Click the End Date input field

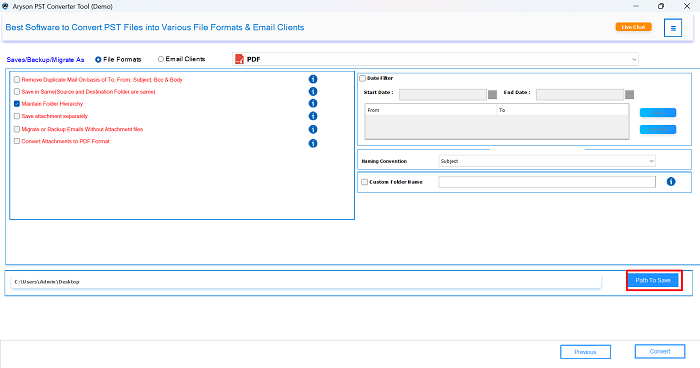[579, 94]
